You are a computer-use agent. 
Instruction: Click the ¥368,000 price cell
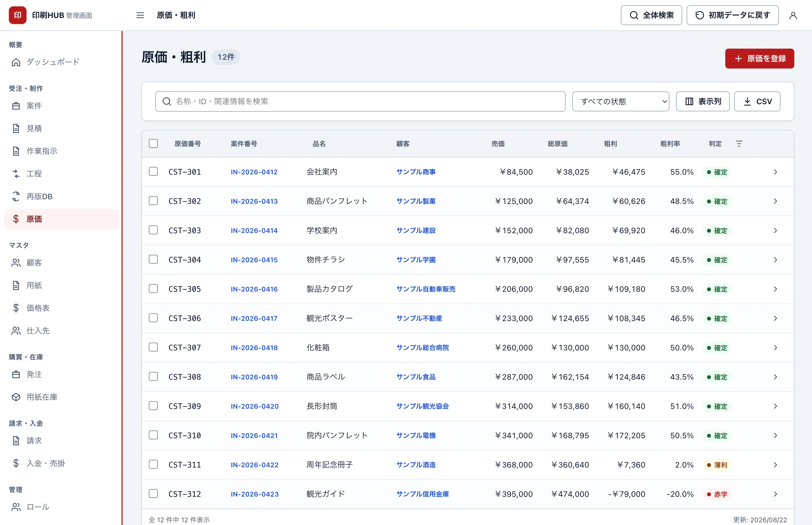point(513,465)
